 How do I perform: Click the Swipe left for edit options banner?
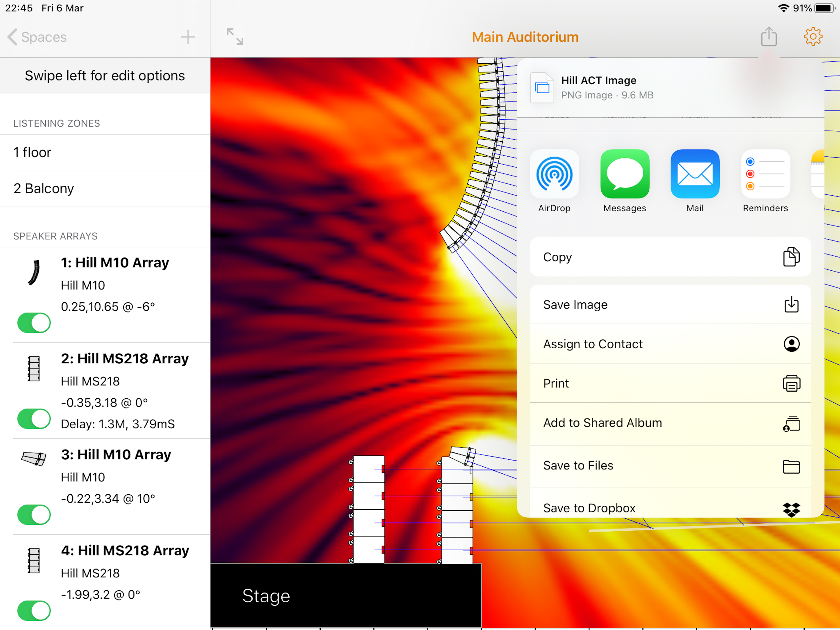[x=105, y=76]
